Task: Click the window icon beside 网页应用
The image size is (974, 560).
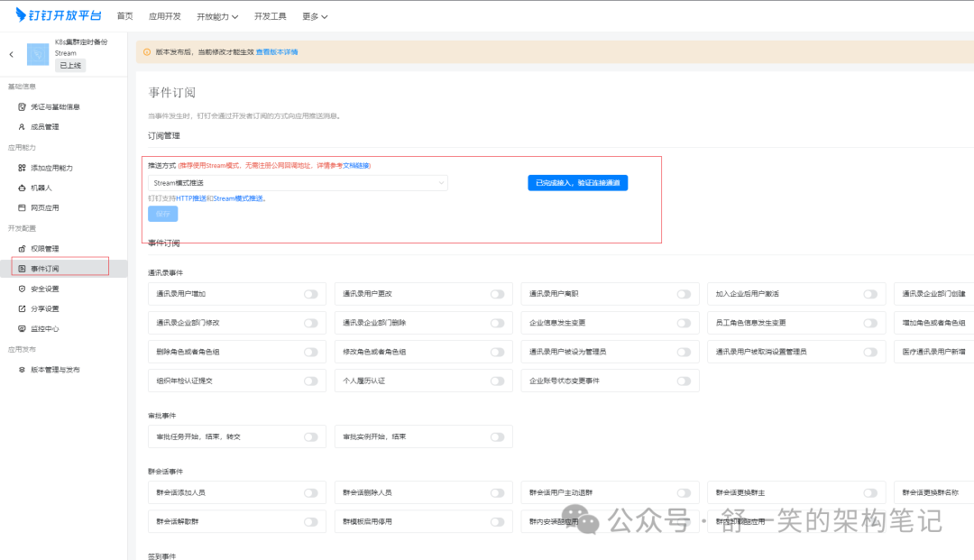Action: pyautogui.click(x=22, y=207)
